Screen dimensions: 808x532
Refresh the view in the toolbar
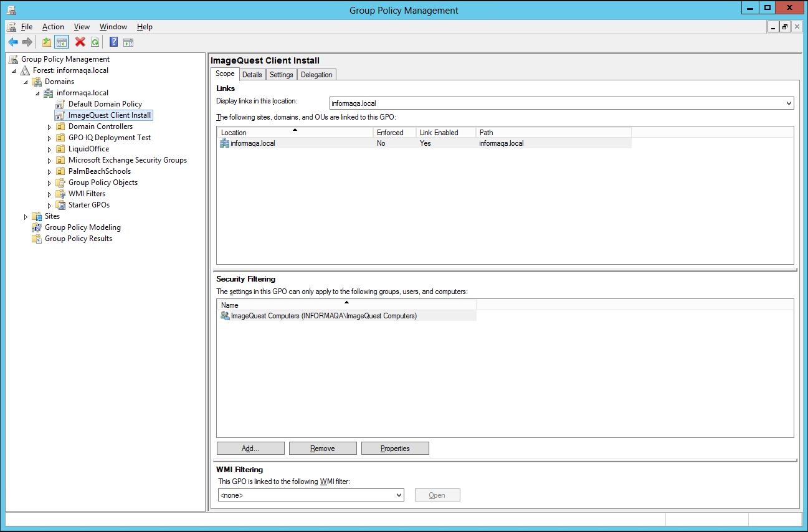coord(95,42)
